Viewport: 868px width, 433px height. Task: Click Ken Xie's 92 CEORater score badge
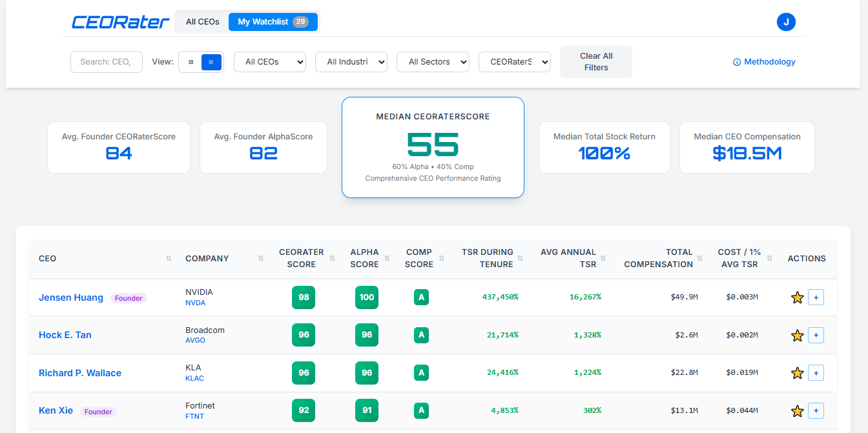click(x=304, y=410)
